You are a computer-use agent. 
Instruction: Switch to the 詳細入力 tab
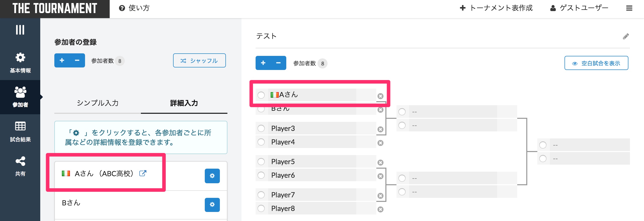tap(184, 103)
